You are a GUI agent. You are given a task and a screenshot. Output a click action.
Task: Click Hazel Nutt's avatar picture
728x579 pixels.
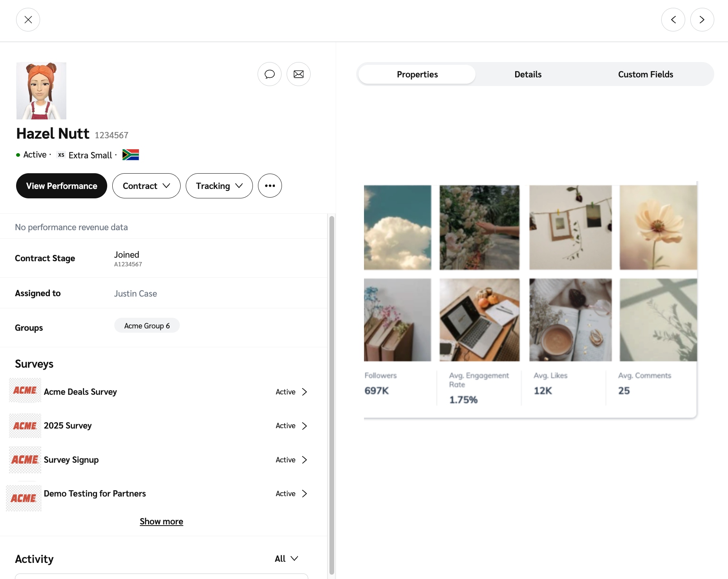pos(41,91)
